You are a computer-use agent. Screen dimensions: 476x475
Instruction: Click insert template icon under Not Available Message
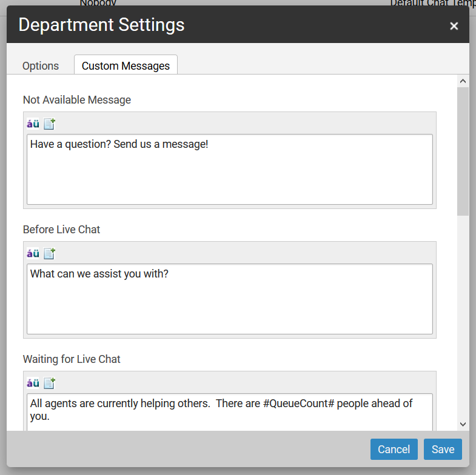(49, 124)
